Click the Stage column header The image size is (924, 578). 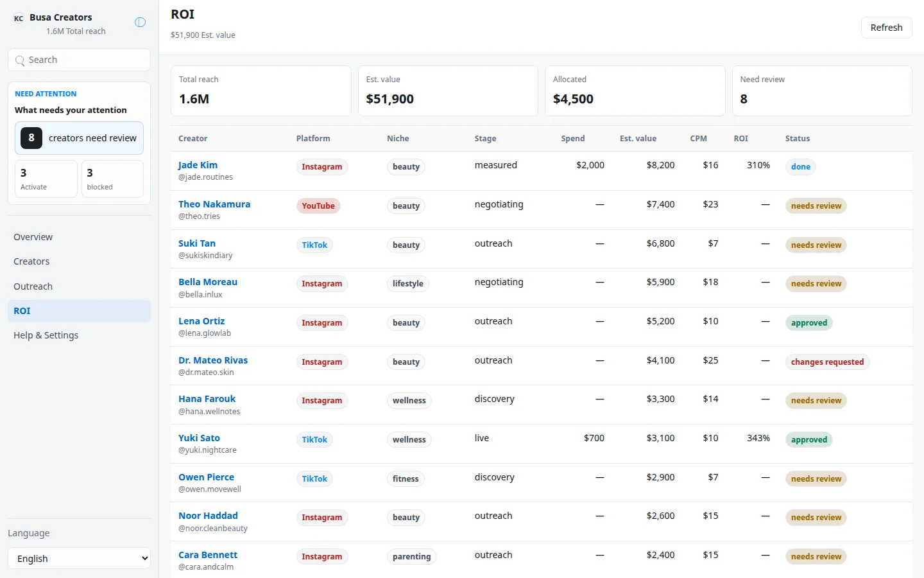pyautogui.click(x=485, y=139)
